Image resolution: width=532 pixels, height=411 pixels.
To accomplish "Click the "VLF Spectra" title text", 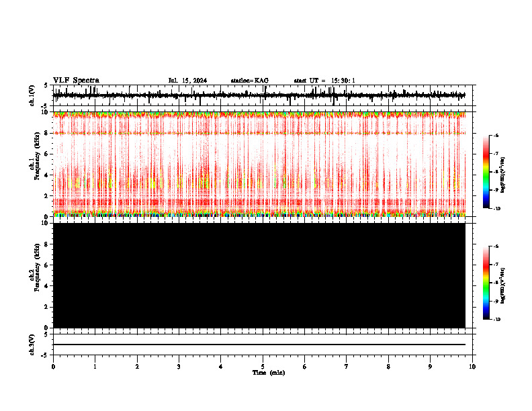I will (76, 81).
